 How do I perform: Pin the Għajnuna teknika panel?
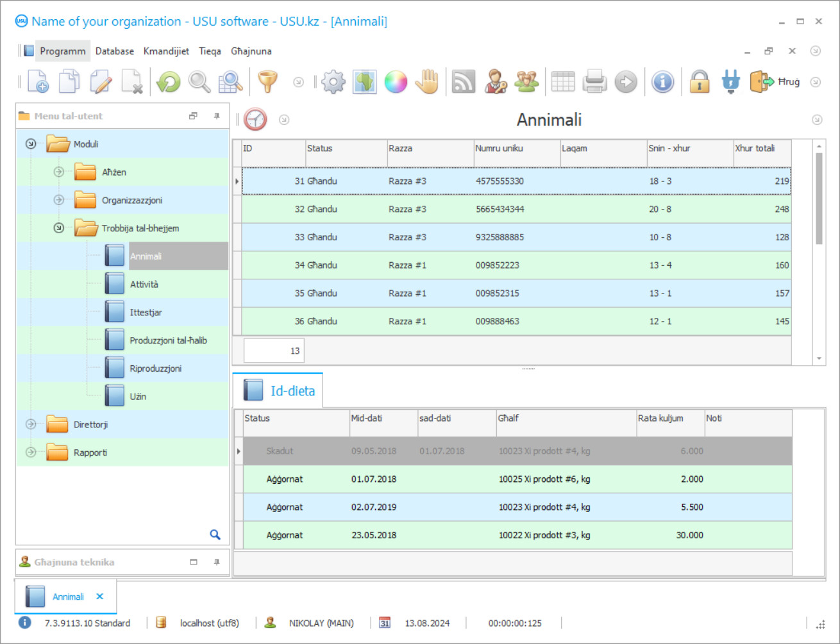pos(217,562)
